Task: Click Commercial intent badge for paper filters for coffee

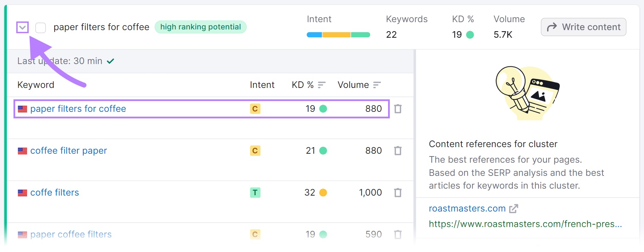Action: [x=255, y=109]
